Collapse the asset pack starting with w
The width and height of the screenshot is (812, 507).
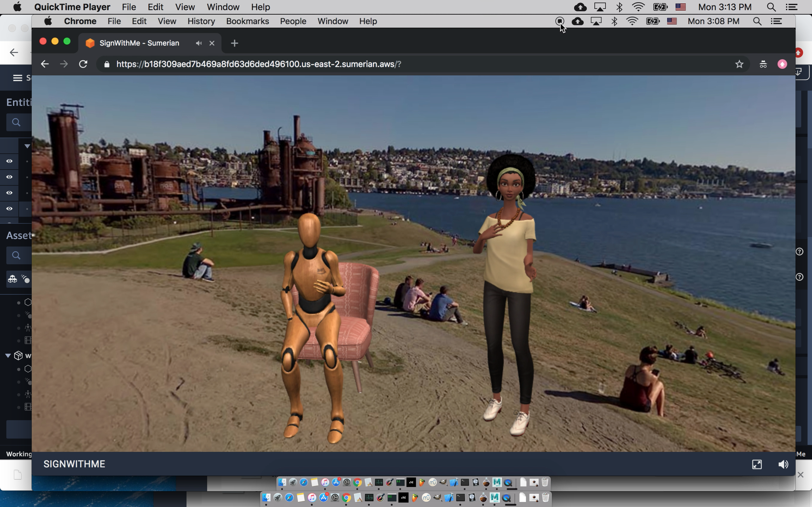pos(8,356)
